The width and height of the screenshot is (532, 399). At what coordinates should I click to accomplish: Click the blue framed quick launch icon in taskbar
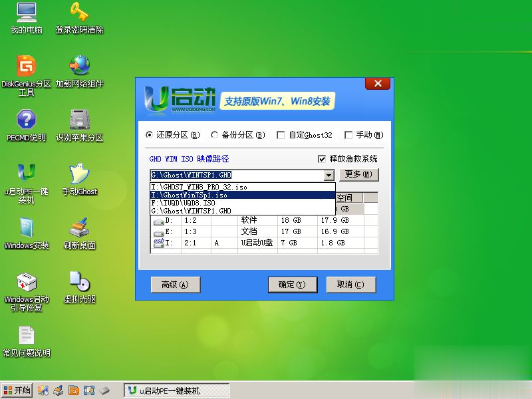coord(89,390)
